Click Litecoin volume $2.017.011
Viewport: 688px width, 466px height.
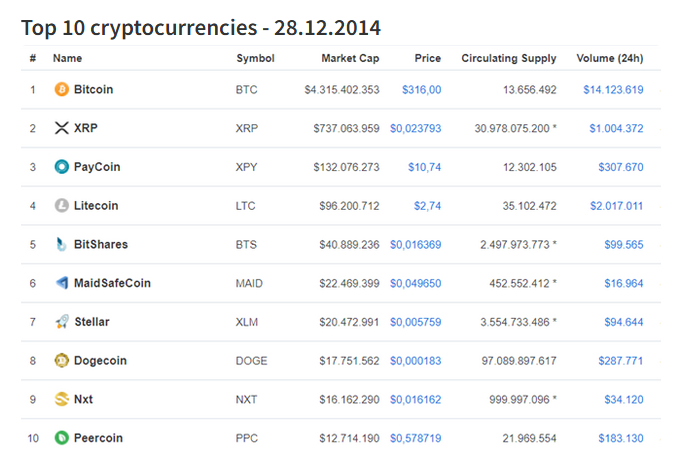tap(616, 206)
